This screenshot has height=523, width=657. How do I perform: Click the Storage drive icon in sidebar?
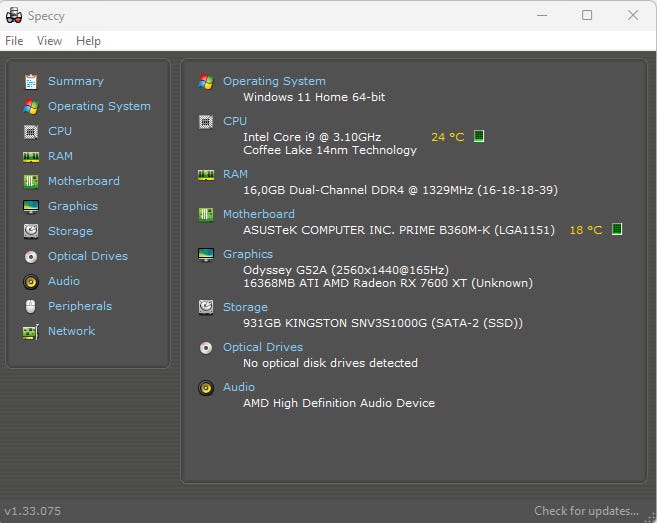point(30,231)
